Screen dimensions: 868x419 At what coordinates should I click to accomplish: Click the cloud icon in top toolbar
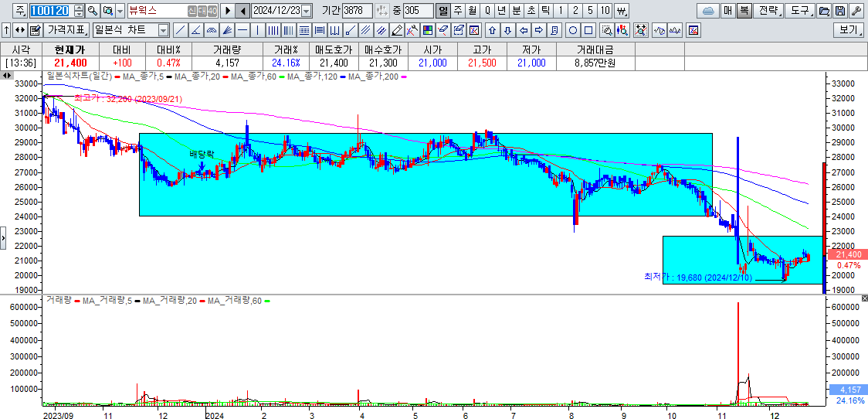coord(707,11)
